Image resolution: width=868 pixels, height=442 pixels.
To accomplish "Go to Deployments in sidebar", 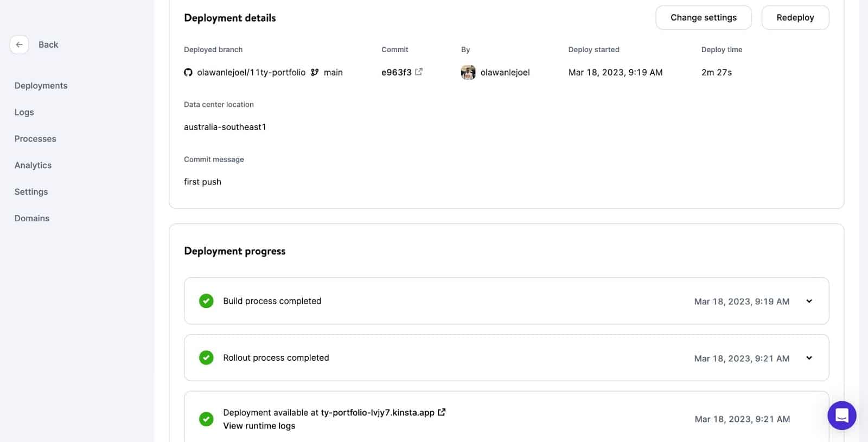I will pos(41,86).
